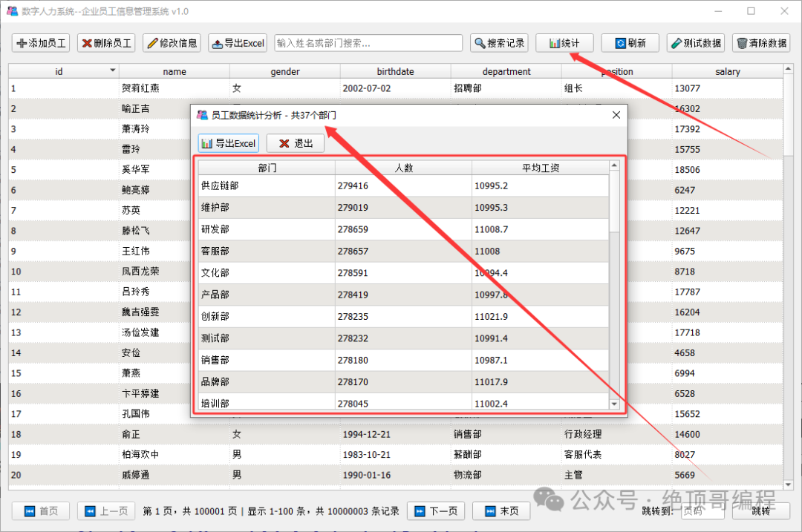Click the 删除员工 delete employee button
Viewport: 802px width, 532px height.
coord(106,44)
